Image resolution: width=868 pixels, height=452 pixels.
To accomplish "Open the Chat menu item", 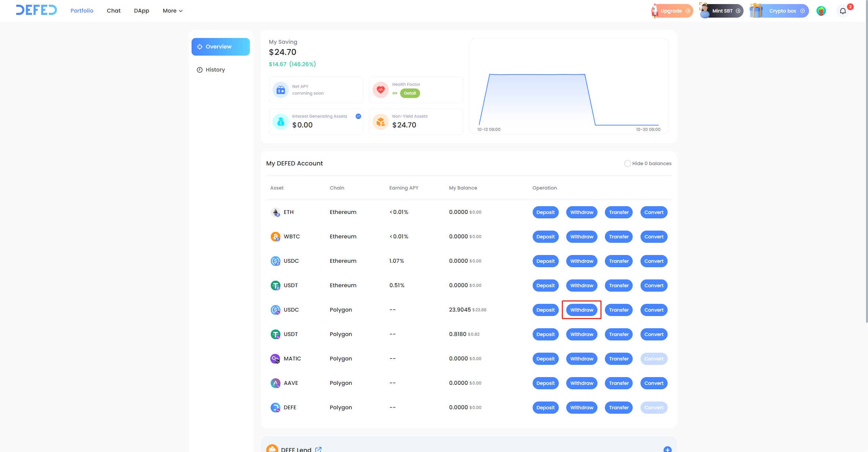I will (x=114, y=11).
